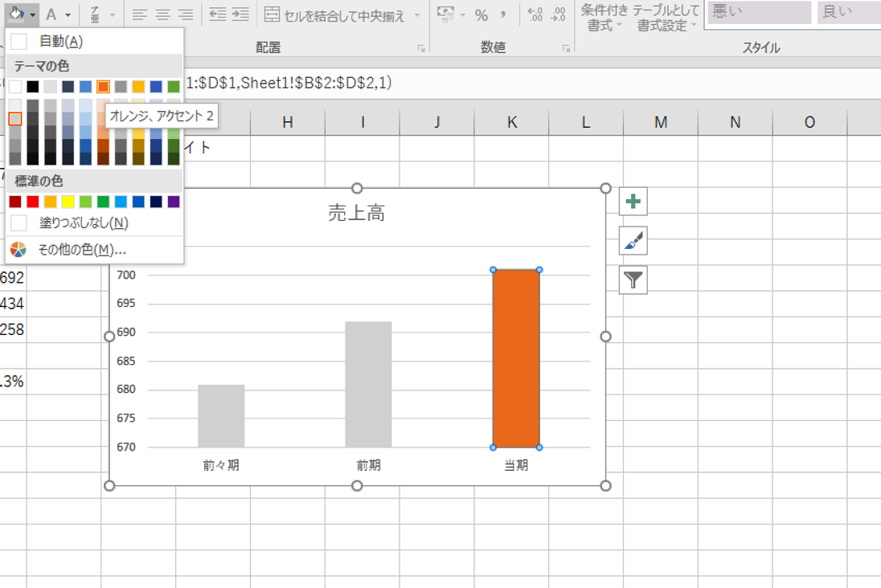Select the gray 前々期 bar
The height and width of the screenshot is (588, 881).
[x=221, y=416]
